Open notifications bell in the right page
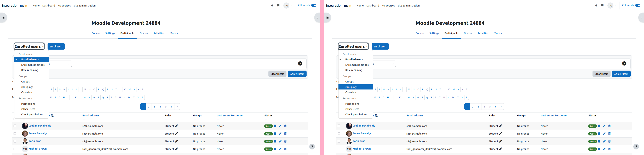 click(x=596, y=5)
